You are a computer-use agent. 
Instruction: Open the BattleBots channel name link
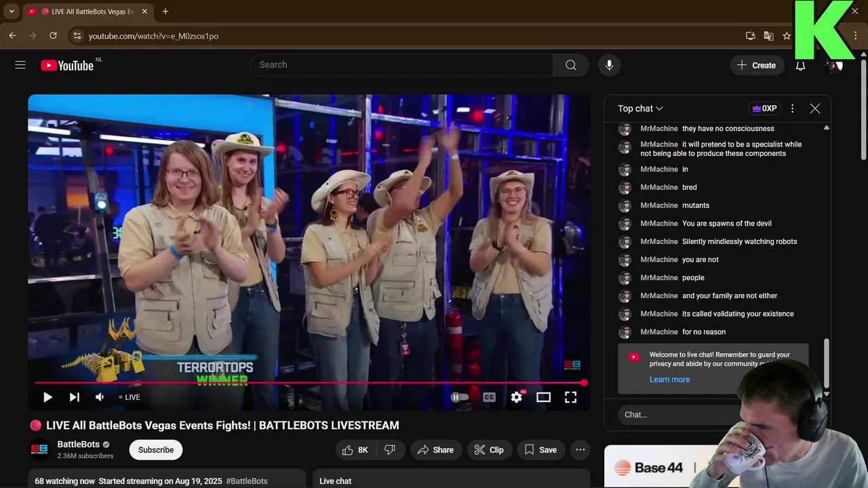click(78, 445)
